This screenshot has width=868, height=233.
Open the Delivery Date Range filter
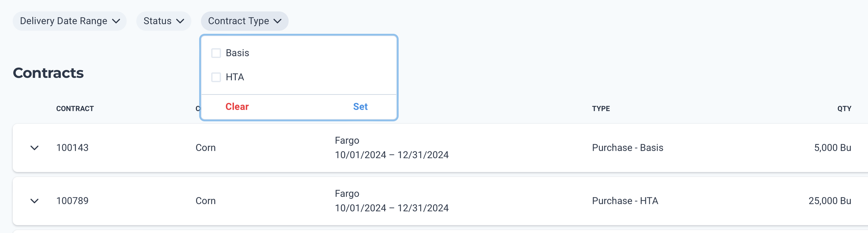click(69, 21)
